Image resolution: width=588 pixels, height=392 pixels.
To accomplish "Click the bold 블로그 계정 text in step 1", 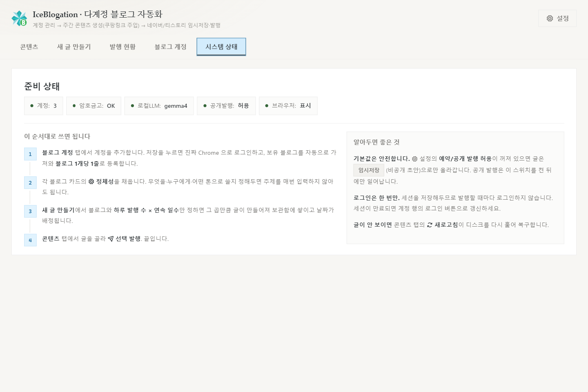I will 58,152.
